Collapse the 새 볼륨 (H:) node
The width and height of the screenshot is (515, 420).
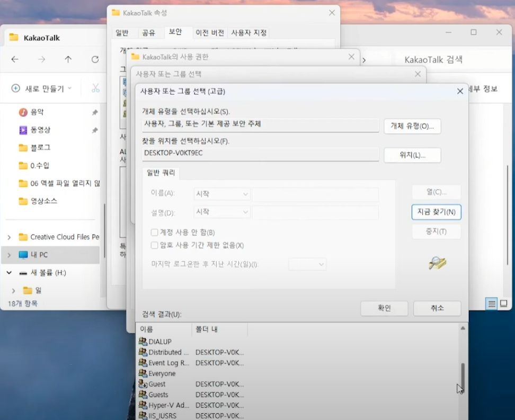click(x=9, y=273)
